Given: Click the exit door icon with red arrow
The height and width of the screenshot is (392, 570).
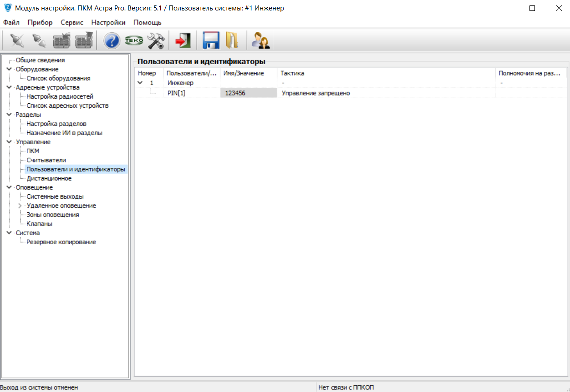Looking at the screenshot, I should tap(183, 41).
